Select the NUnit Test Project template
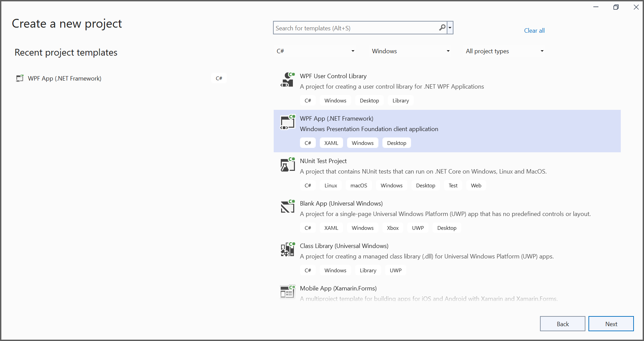644x341 pixels. 447,174
